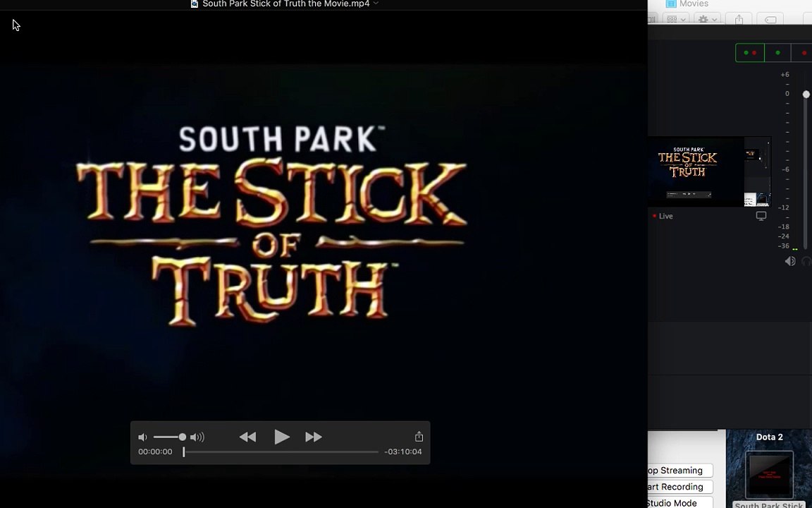The image size is (812, 508).
Task: Select the green-and-red dot layout button
Action: pyautogui.click(x=750, y=53)
